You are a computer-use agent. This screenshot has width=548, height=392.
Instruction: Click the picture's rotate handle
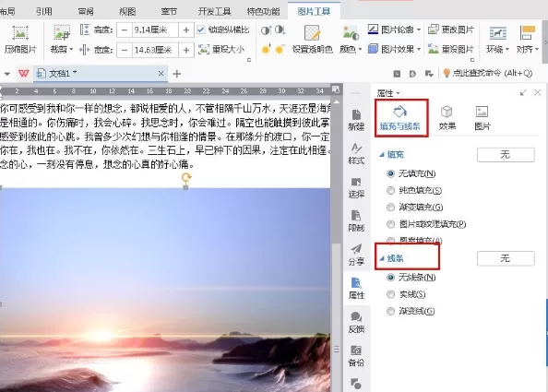[186, 177]
